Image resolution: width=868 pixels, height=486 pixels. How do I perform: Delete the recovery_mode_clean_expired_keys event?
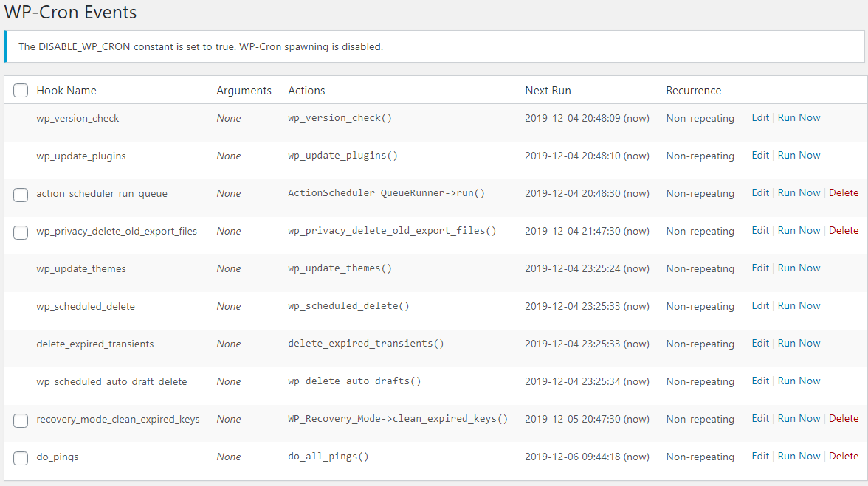[844, 419]
